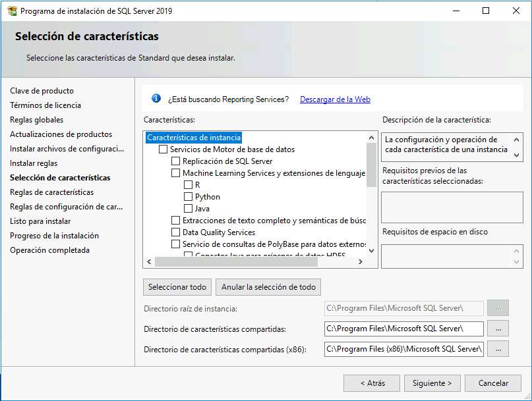Viewport: 532px width, 401px height.
Task: Click the SQL Server installer title bar icon
Action: 13,11
